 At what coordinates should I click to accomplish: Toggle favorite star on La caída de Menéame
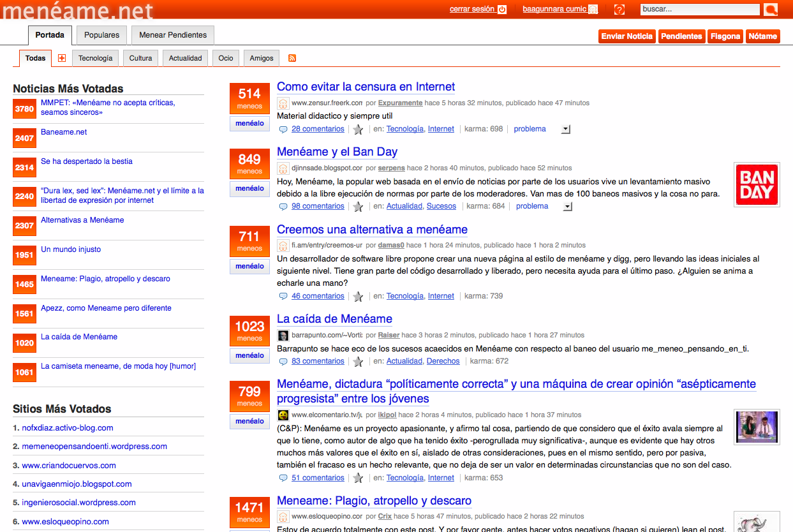pos(358,362)
